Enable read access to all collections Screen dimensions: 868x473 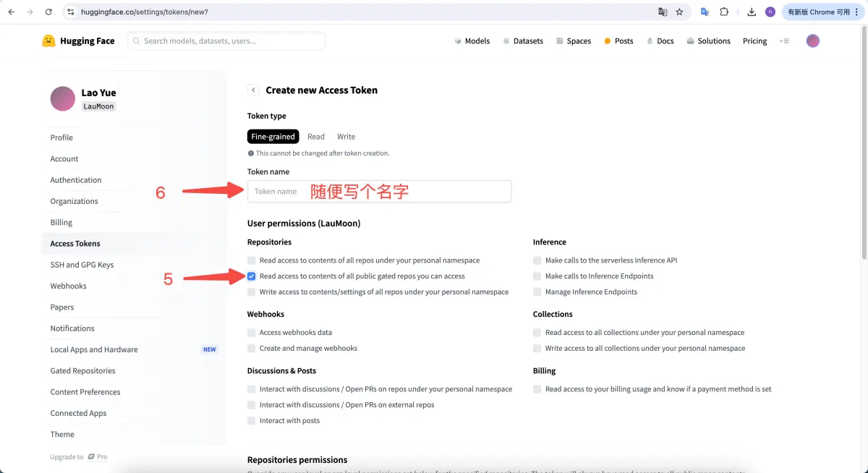(537, 333)
